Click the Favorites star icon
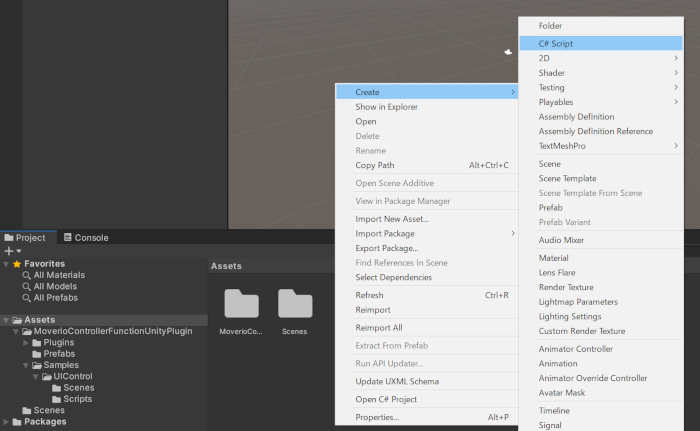This screenshot has height=431, width=700. tap(17, 264)
